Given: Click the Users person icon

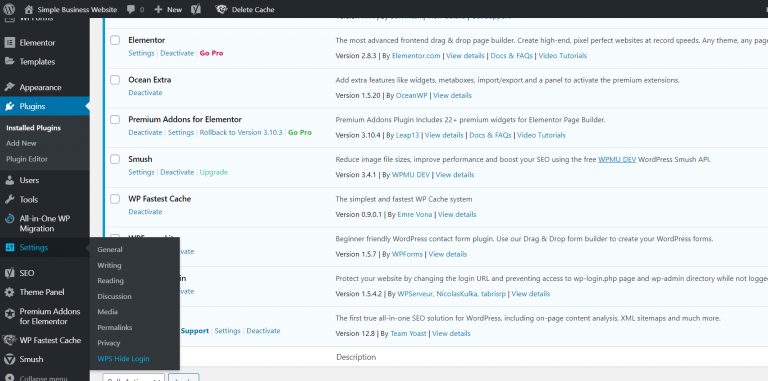Looking at the screenshot, I should 9,180.
